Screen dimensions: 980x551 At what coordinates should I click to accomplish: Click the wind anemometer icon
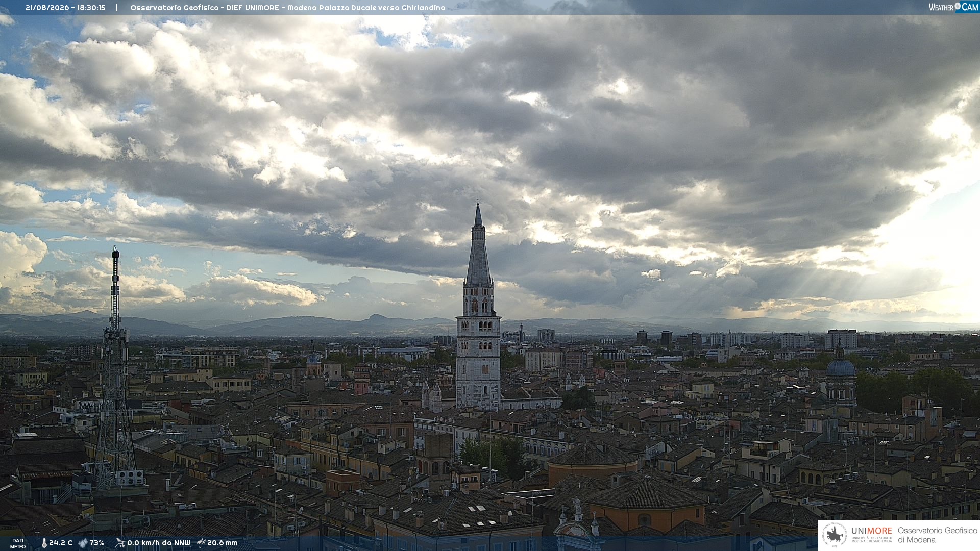click(x=120, y=543)
